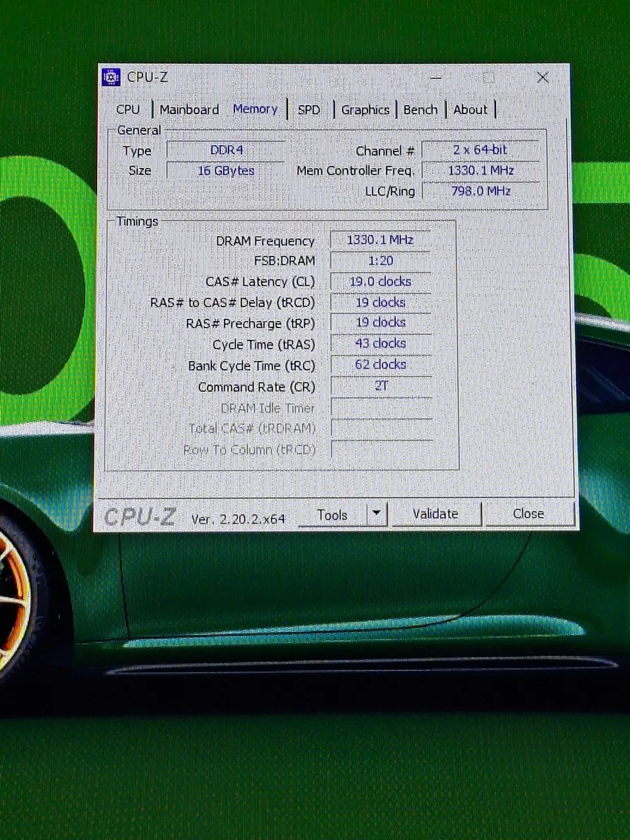Click the CPU-Z app icon in title bar

[112, 77]
